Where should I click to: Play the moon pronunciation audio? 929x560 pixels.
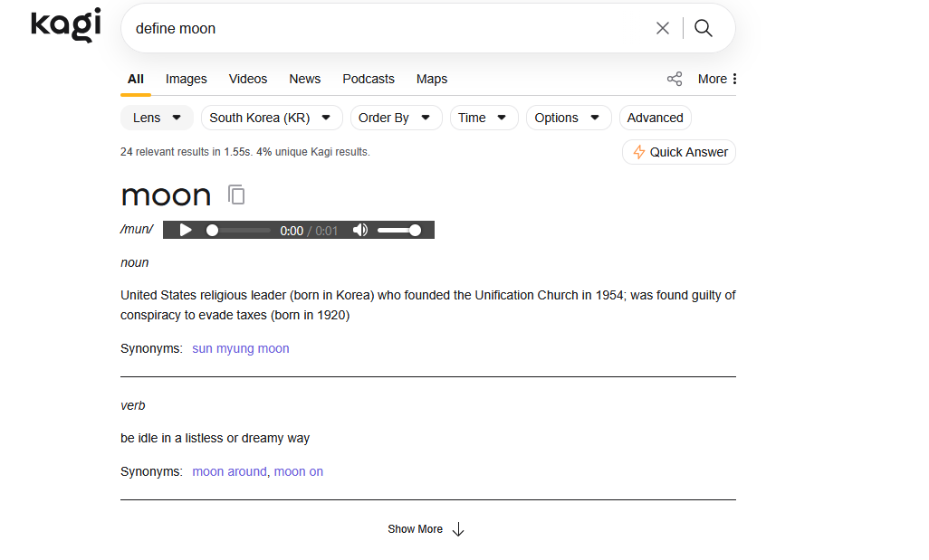[186, 230]
